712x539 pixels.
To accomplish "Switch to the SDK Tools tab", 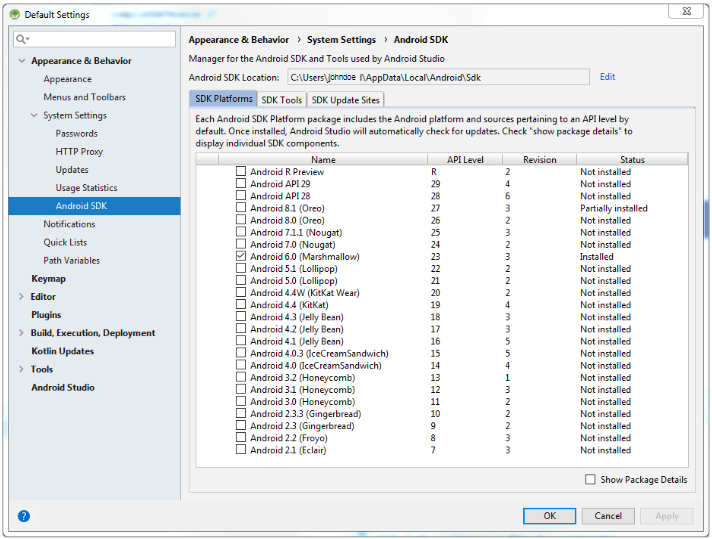I will pos(282,100).
